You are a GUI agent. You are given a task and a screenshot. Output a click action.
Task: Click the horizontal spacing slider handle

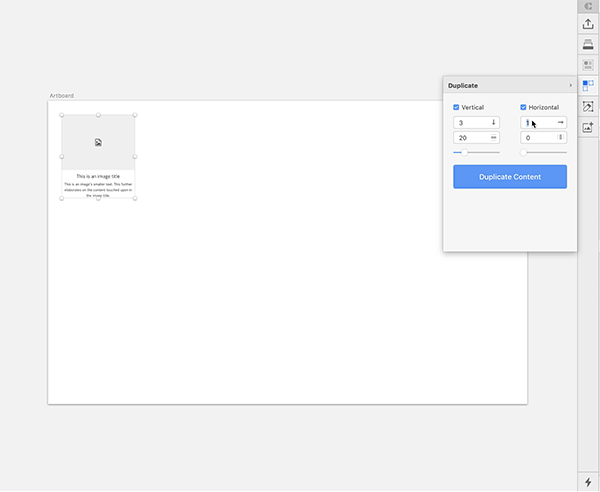click(x=524, y=152)
